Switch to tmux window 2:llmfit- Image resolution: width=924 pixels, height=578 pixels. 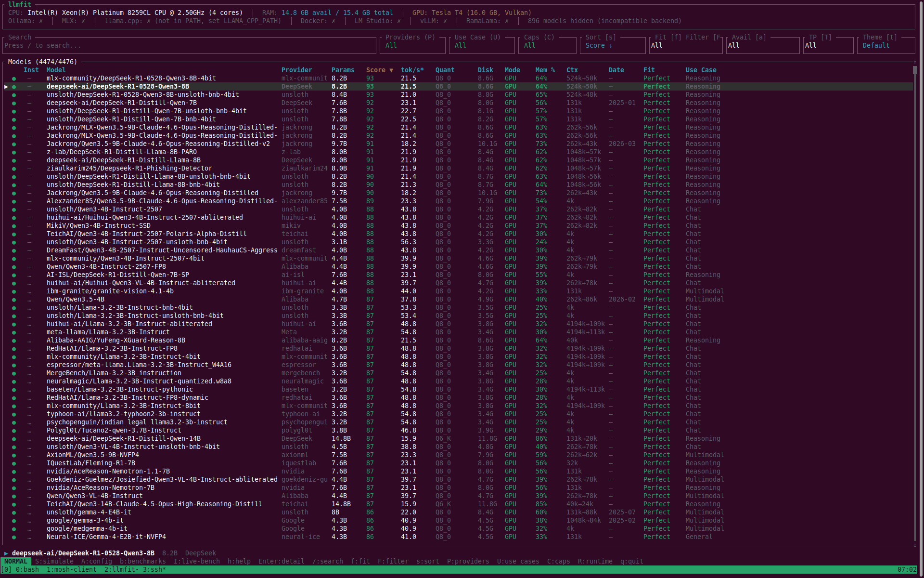[x=121, y=570]
